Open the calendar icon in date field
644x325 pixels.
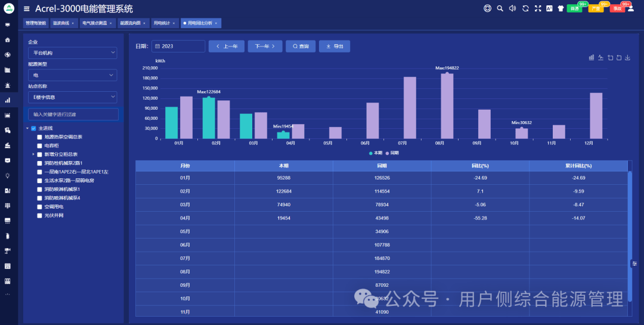click(157, 47)
